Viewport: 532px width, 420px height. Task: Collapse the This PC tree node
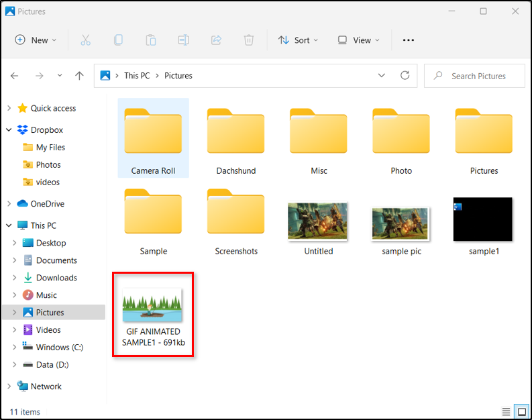coord(9,225)
